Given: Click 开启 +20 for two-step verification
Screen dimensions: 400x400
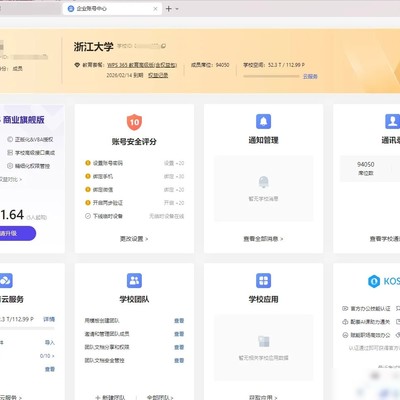Looking at the screenshot, I should point(174,203).
